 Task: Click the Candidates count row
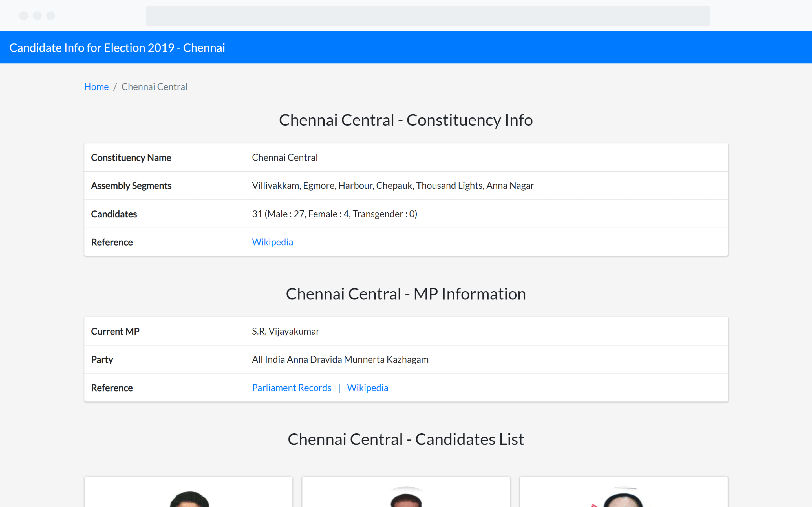(x=334, y=214)
